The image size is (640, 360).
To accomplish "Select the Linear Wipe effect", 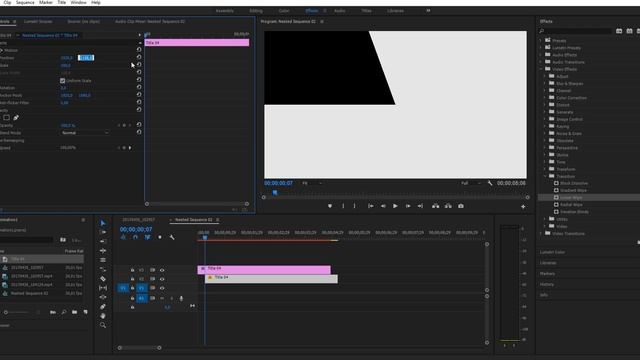I will coord(571,198).
